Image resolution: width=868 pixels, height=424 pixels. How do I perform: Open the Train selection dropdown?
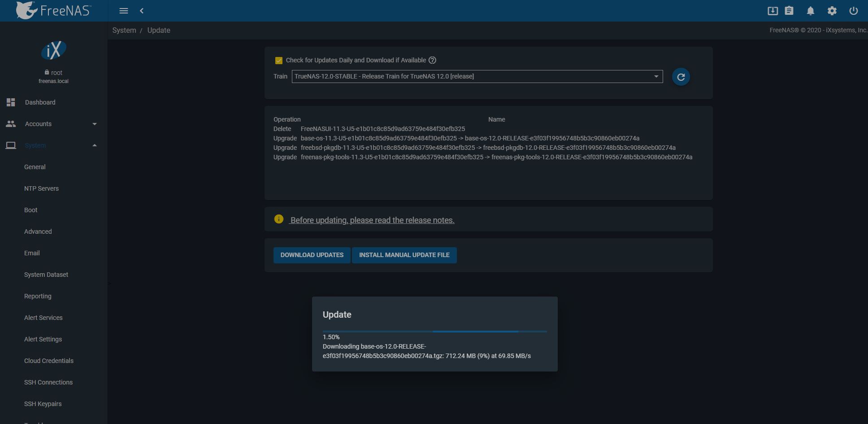477,76
